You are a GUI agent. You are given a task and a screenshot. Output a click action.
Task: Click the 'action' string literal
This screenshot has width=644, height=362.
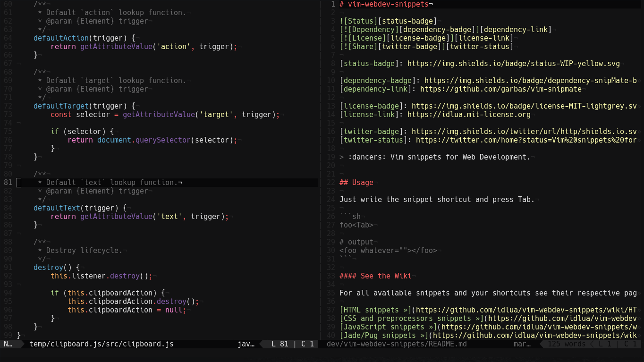(174, 46)
